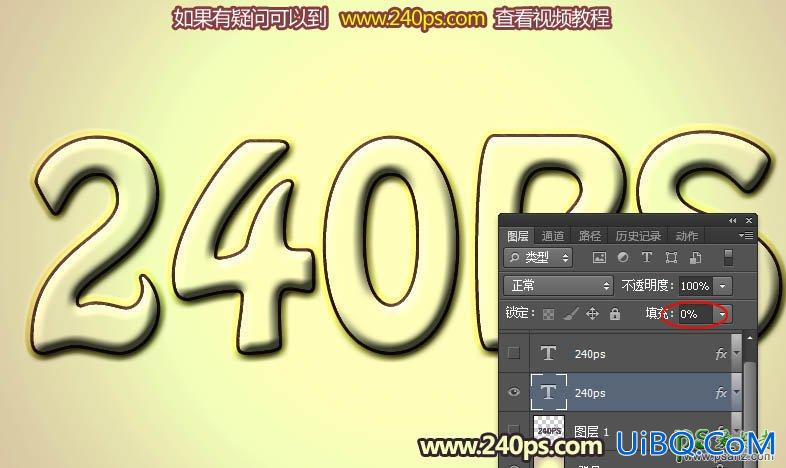Open the 类型 filter type dropdown

click(538, 258)
